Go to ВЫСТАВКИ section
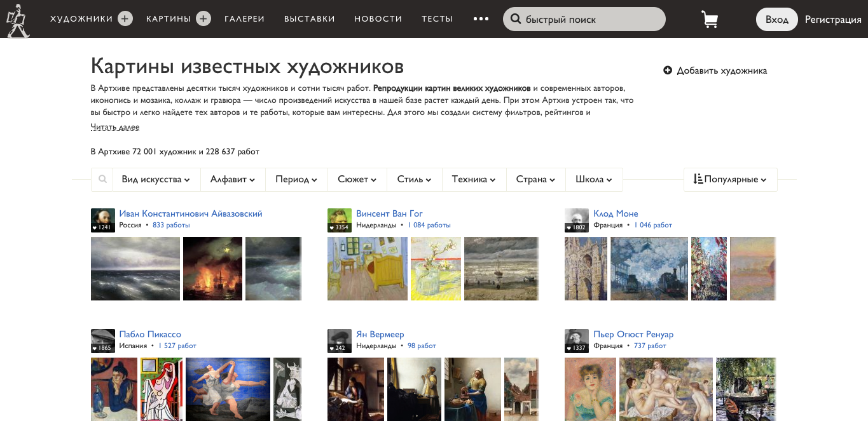The width and height of the screenshot is (868, 444). click(x=310, y=19)
